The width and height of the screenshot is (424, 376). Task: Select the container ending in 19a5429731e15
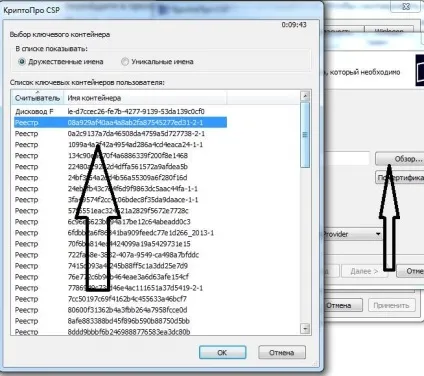(120, 244)
